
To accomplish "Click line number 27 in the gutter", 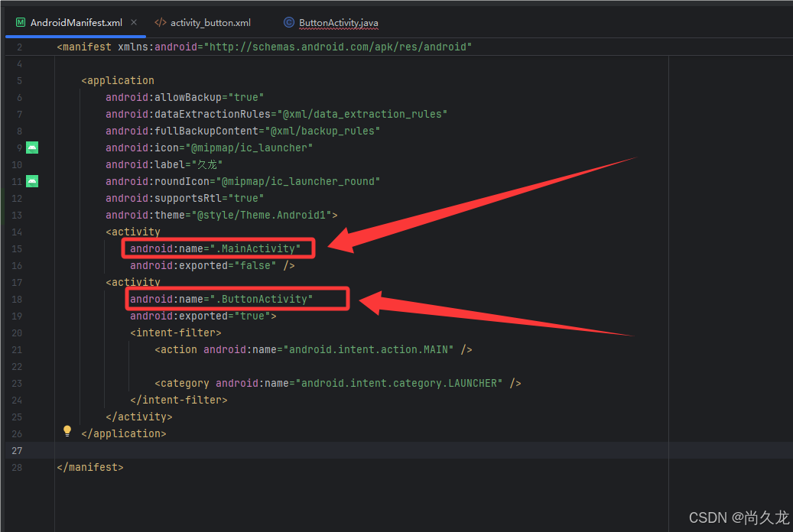I will pos(17,450).
